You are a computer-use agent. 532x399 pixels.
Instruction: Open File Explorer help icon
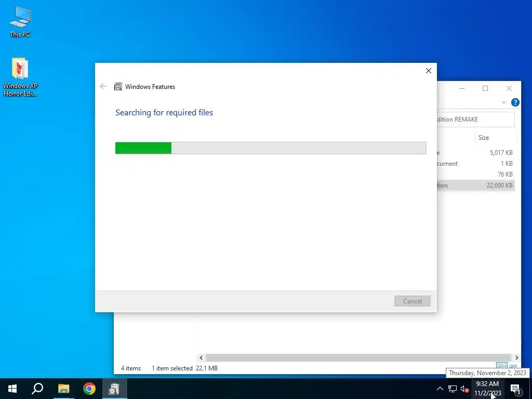pos(515,102)
